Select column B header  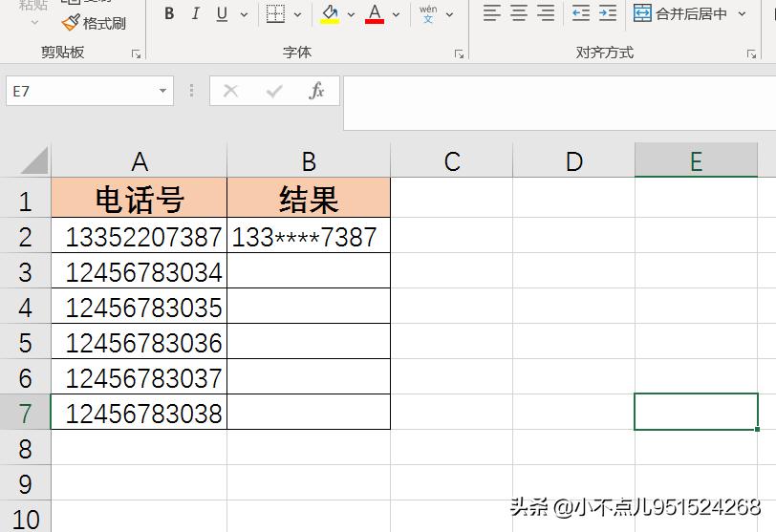[309, 161]
